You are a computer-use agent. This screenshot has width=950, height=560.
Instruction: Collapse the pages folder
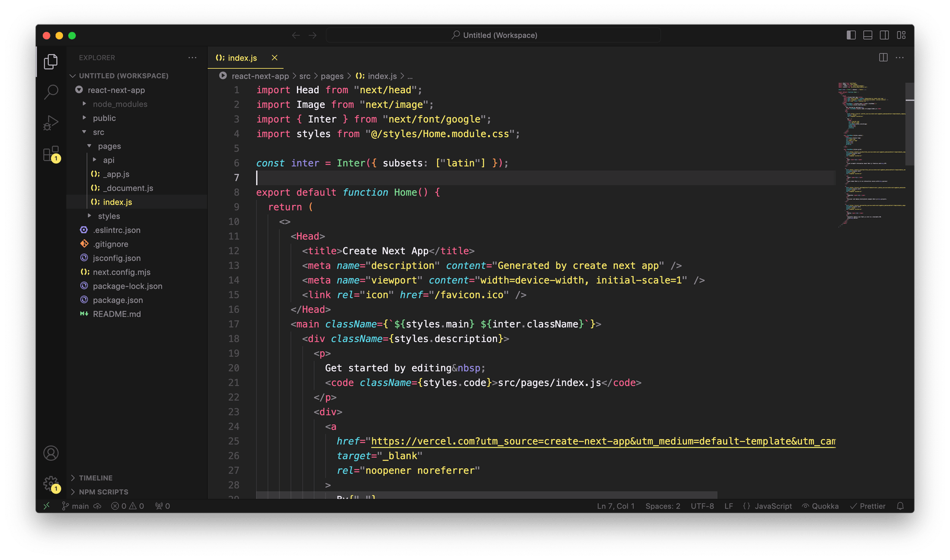coord(109,146)
